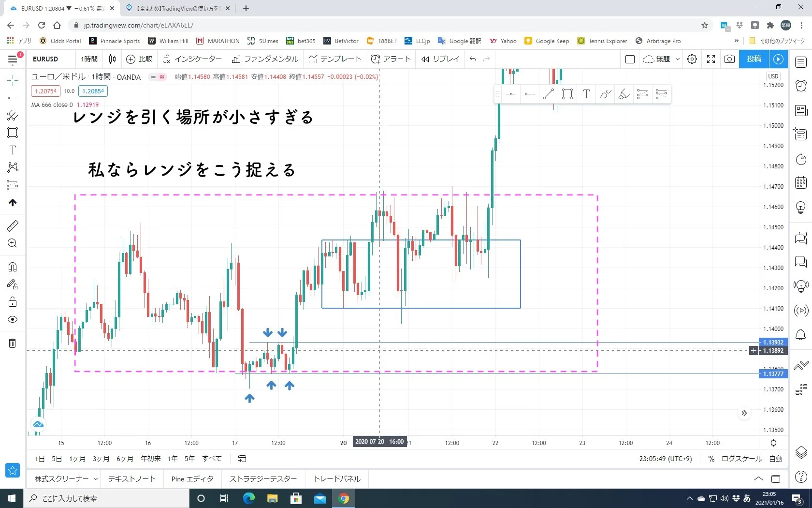Viewport: 812px width, 508px height.
Task: Take a chart snapshot with camera icon
Action: pos(729,59)
